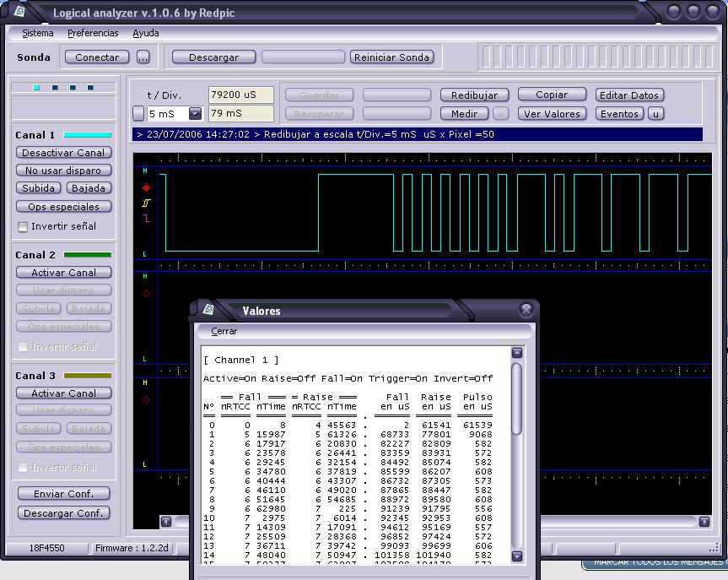Click the 18F4550 status bar entry

point(47,548)
